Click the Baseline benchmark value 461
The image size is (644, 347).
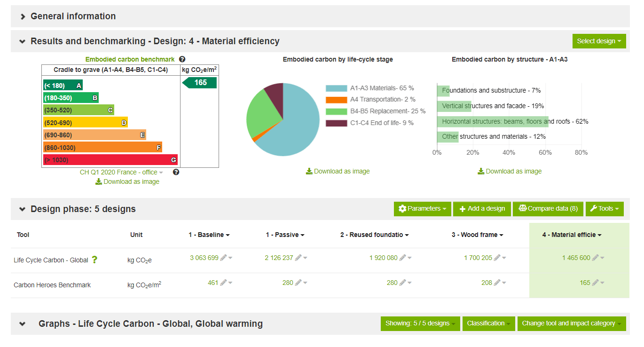(213, 283)
